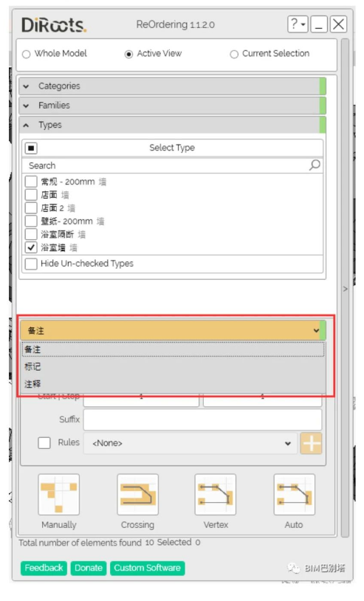The width and height of the screenshot is (364, 601).
Task: Enable Hide Un-checked Types checkbox
Action: tap(31, 264)
